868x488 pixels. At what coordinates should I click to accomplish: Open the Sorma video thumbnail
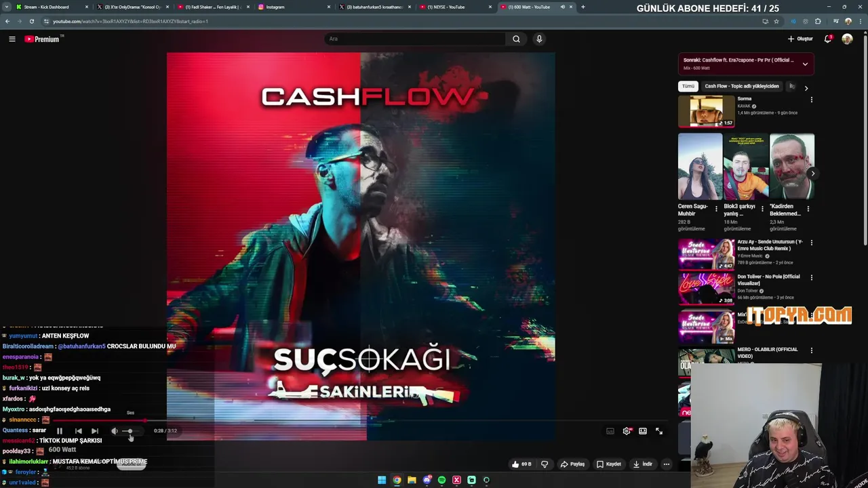click(x=706, y=111)
